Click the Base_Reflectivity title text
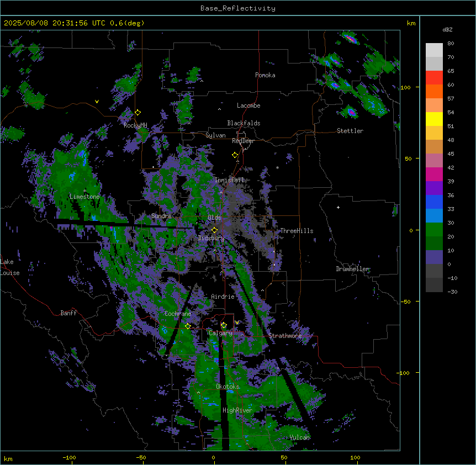The height and width of the screenshot is (465, 476). (238, 8)
